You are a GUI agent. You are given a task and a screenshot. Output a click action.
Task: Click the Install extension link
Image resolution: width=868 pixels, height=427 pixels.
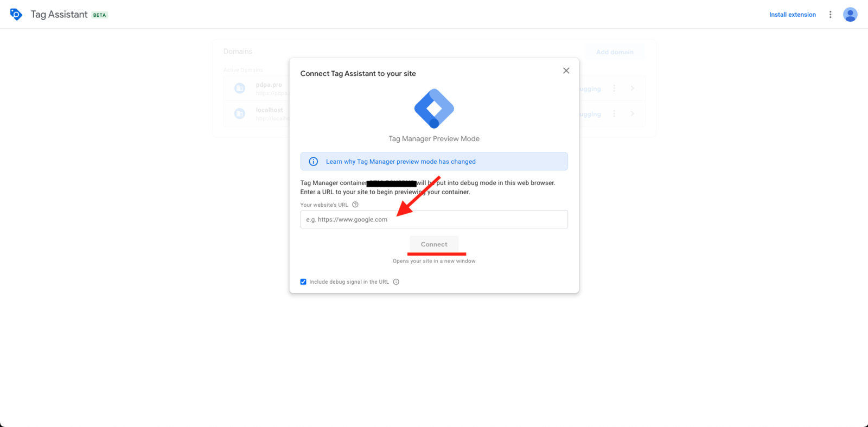792,15
